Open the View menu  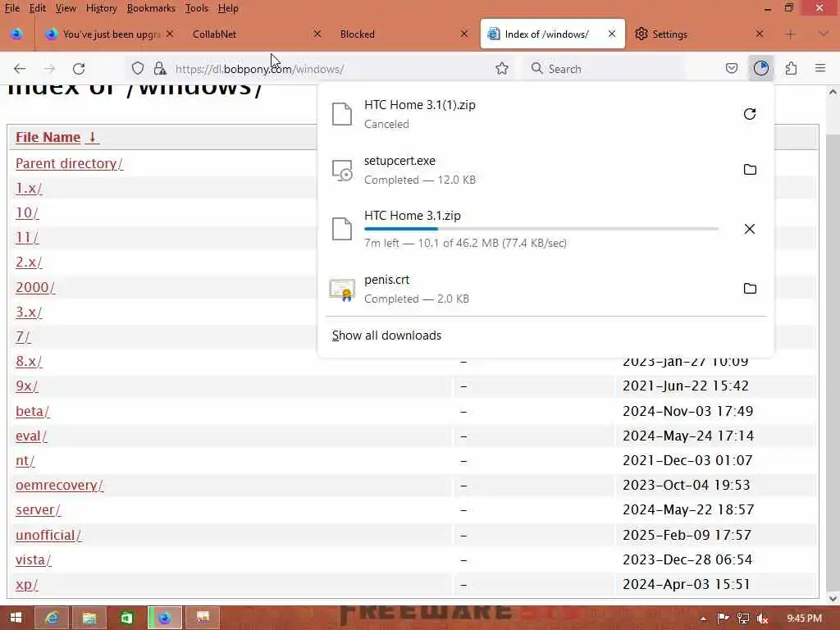pos(66,8)
